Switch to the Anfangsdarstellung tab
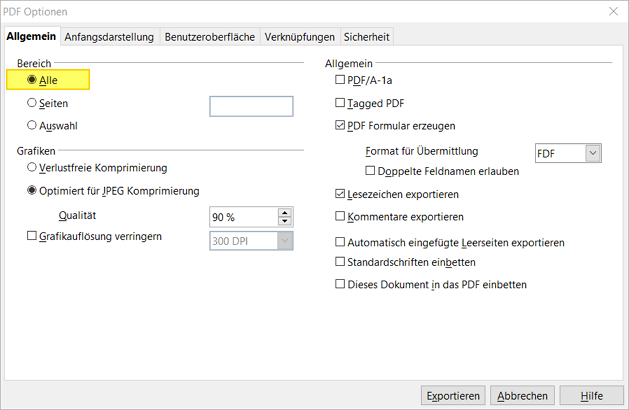629x410 pixels. (x=110, y=37)
